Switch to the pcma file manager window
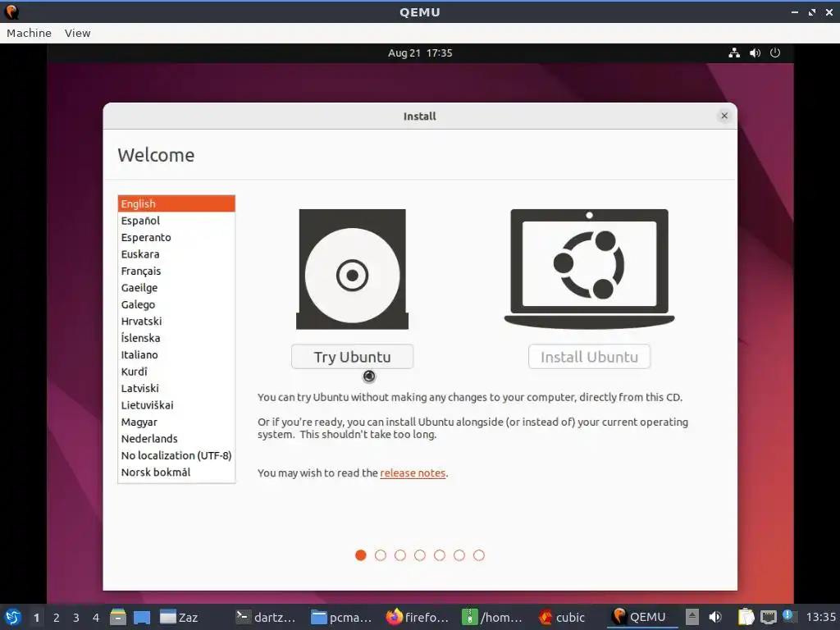The width and height of the screenshot is (840, 630). coord(342,617)
